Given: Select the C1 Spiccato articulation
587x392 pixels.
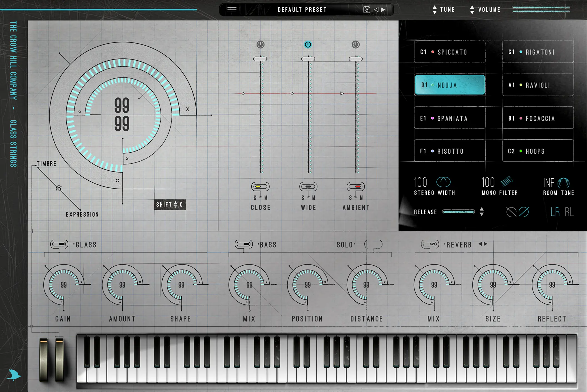Looking at the screenshot, I should pos(450,52).
